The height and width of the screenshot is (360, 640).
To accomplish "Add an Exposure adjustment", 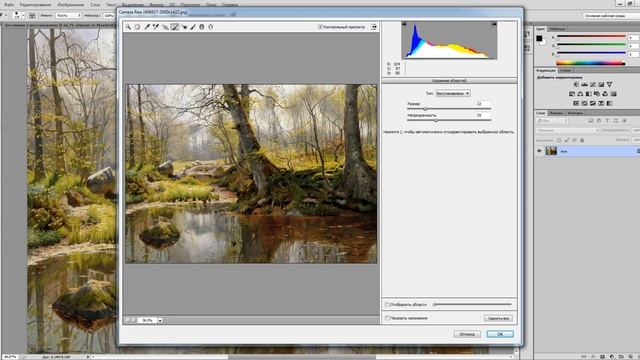I will (x=601, y=84).
